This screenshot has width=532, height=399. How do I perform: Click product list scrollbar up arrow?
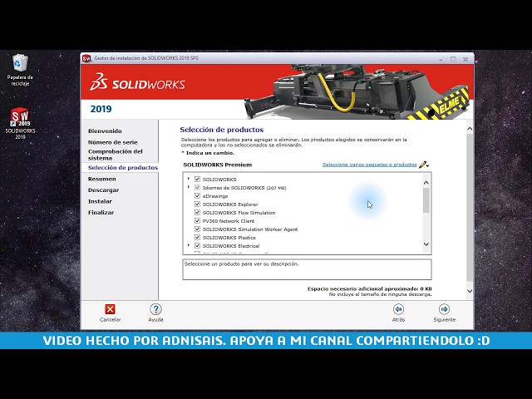(x=426, y=183)
